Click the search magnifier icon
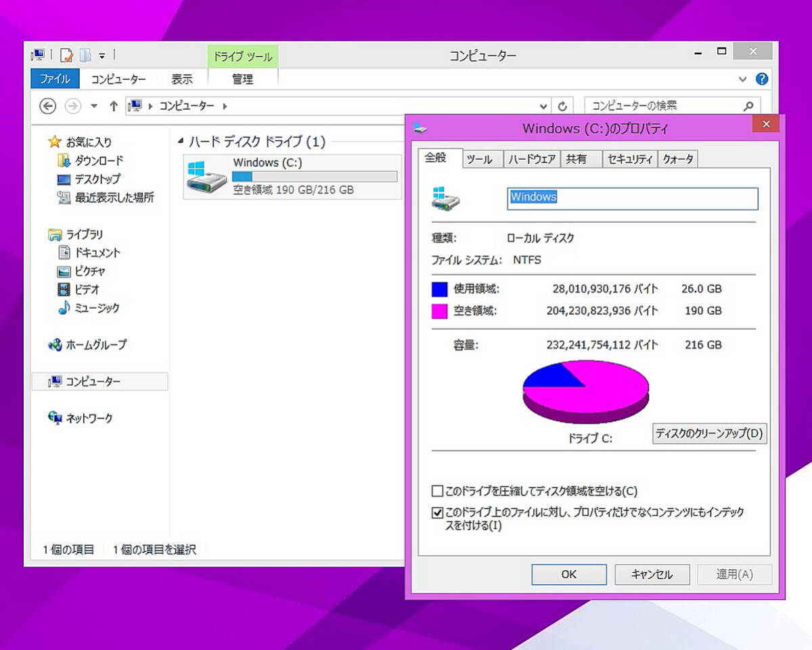 click(748, 106)
